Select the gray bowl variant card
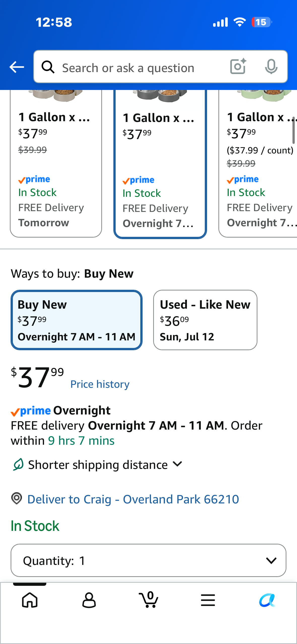This screenshot has height=644, width=297. [x=160, y=164]
